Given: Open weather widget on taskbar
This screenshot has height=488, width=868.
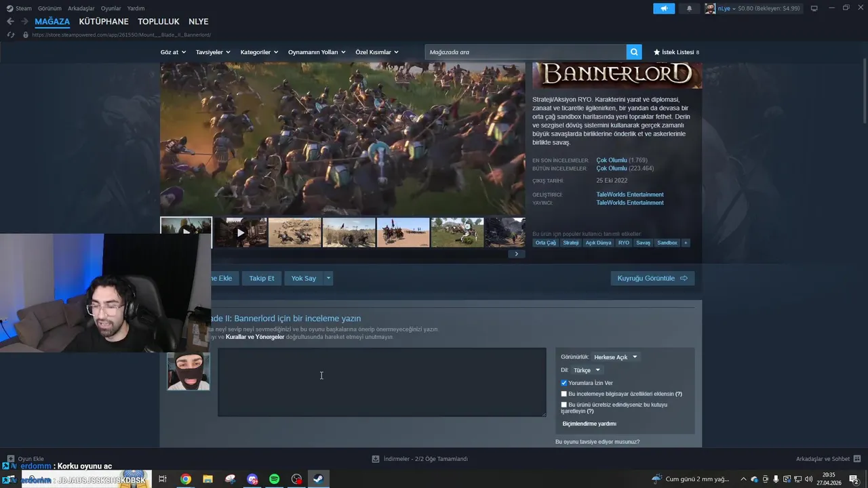Looking at the screenshot, I should point(690,479).
